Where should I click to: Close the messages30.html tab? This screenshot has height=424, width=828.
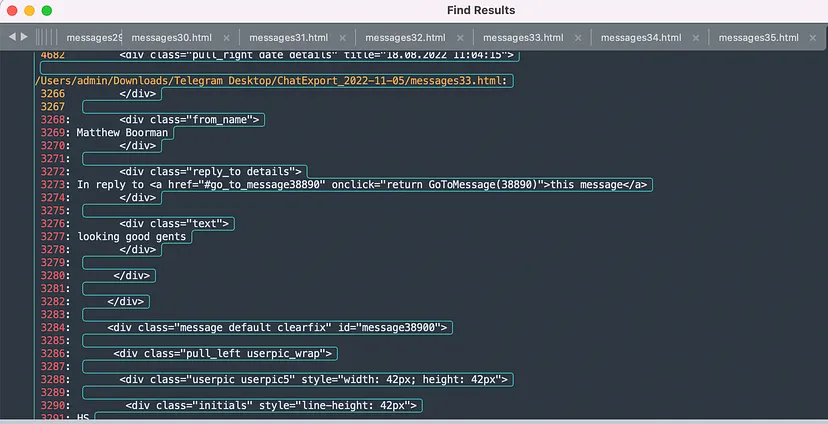227,38
